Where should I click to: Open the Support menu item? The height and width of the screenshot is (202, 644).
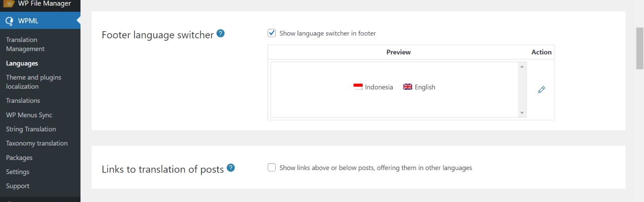18,186
